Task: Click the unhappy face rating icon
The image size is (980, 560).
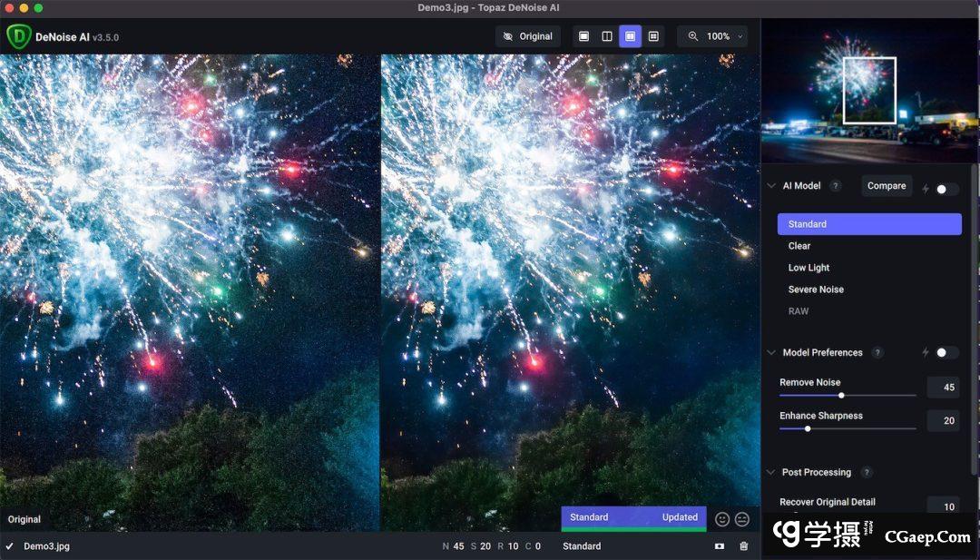Action: pyautogui.click(x=742, y=519)
